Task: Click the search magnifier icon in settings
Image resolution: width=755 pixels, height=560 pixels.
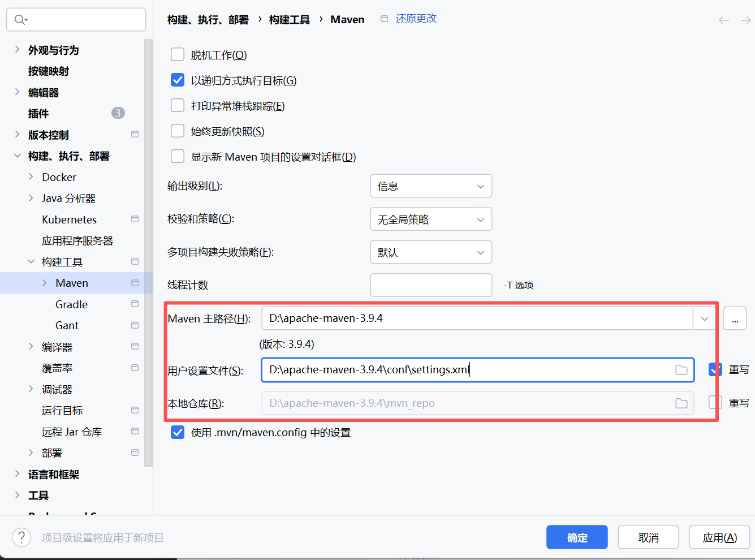Action: click(x=20, y=20)
